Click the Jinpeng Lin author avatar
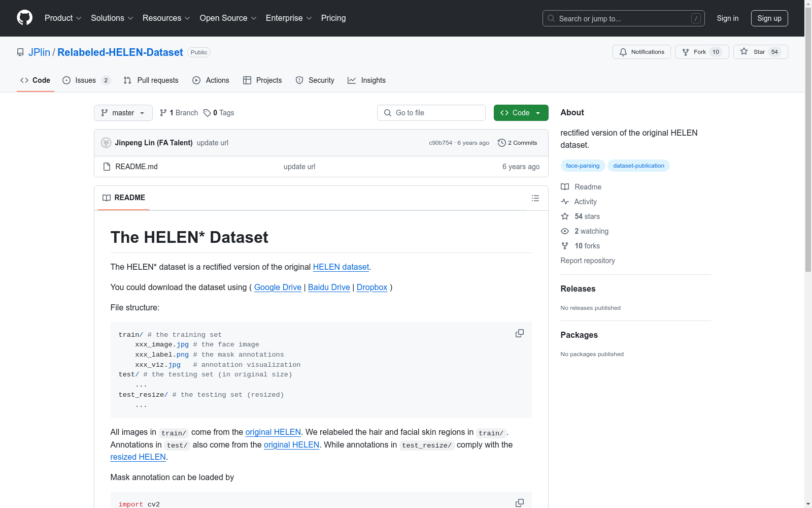The image size is (812, 508). point(106,143)
